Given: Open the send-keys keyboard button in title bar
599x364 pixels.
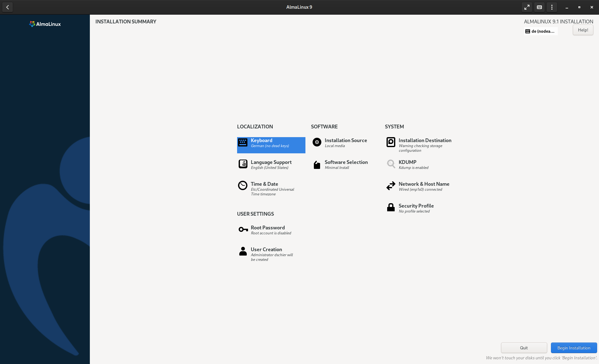Looking at the screenshot, I should pos(539,7).
